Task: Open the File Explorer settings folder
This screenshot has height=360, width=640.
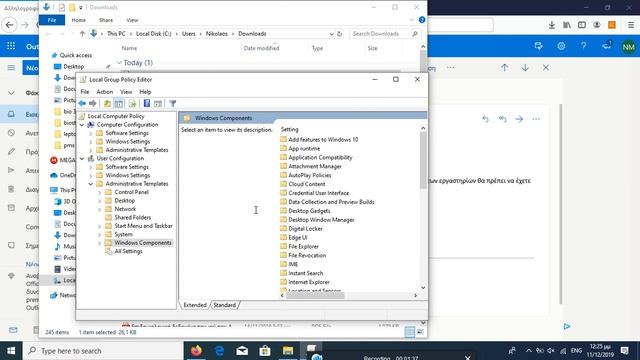Action: pos(303,247)
